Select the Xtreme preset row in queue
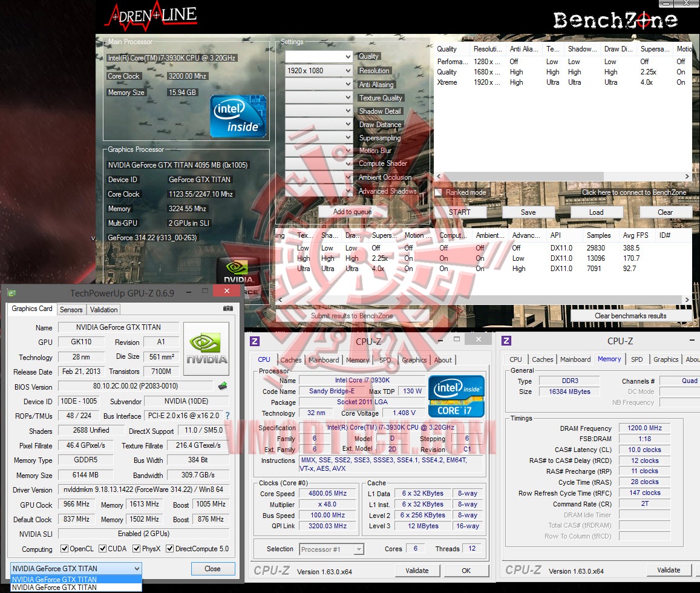Image resolution: width=700 pixels, height=593 pixels. [x=563, y=82]
